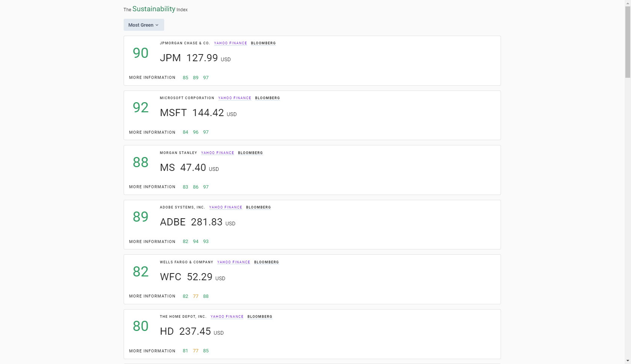Expand More Information for Microsoft Corporation
This screenshot has width=631, height=364.
152,132
